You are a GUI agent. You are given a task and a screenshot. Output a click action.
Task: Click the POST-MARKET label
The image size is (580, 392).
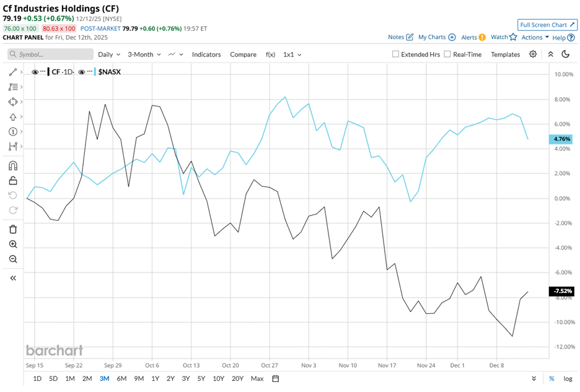coord(100,28)
